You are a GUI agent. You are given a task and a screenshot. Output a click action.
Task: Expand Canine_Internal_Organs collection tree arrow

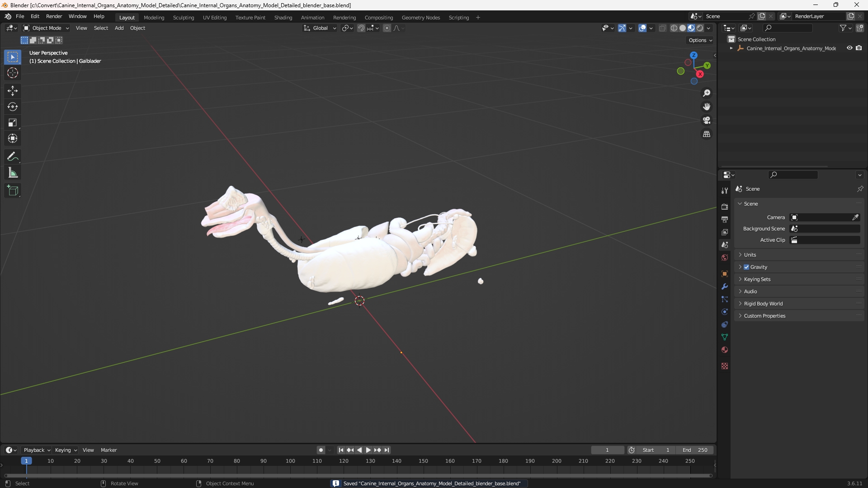coord(731,48)
